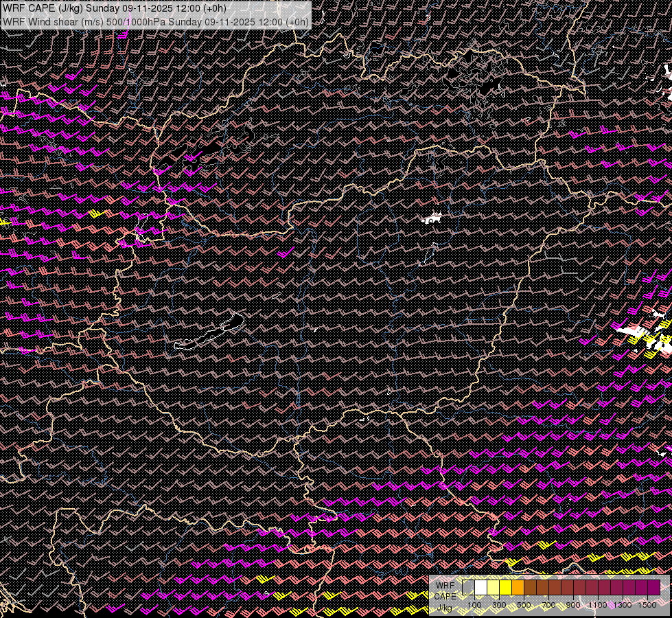Click the J/kg unit label in legend
672x618 pixels.
point(444,608)
